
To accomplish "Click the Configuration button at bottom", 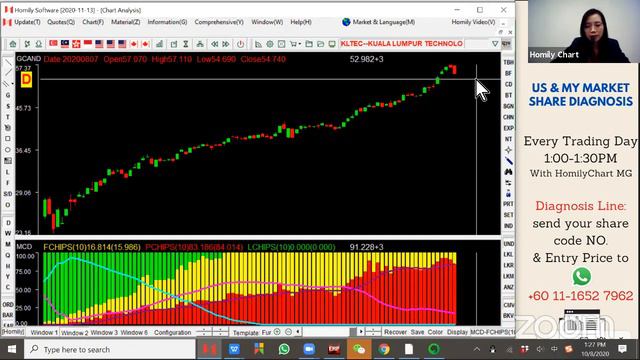I will pyautogui.click(x=172, y=333).
